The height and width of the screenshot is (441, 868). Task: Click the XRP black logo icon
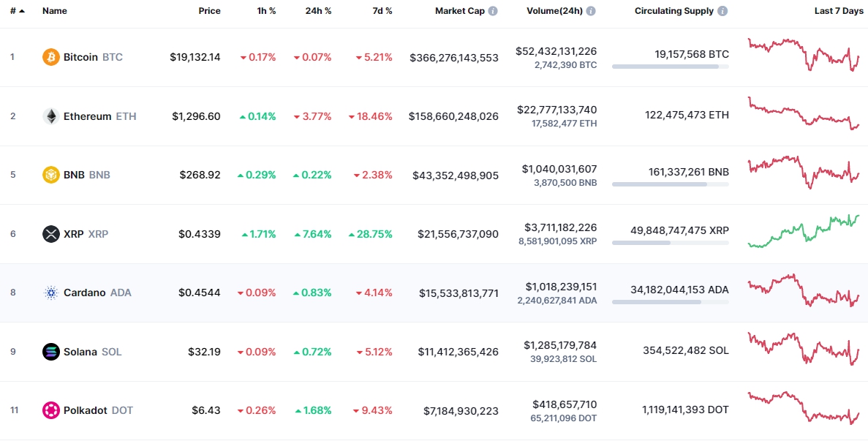pos(51,234)
